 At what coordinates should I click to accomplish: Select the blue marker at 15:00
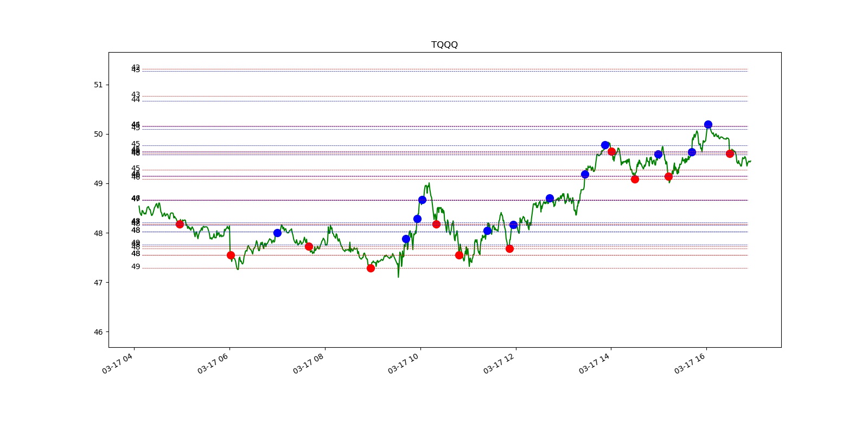[658, 154]
